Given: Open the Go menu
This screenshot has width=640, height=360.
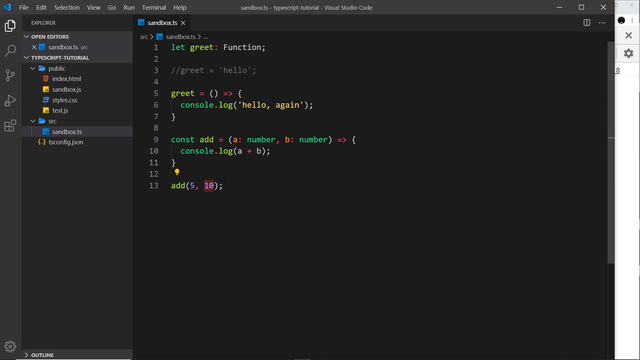Looking at the screenshot, I should 112,7.
